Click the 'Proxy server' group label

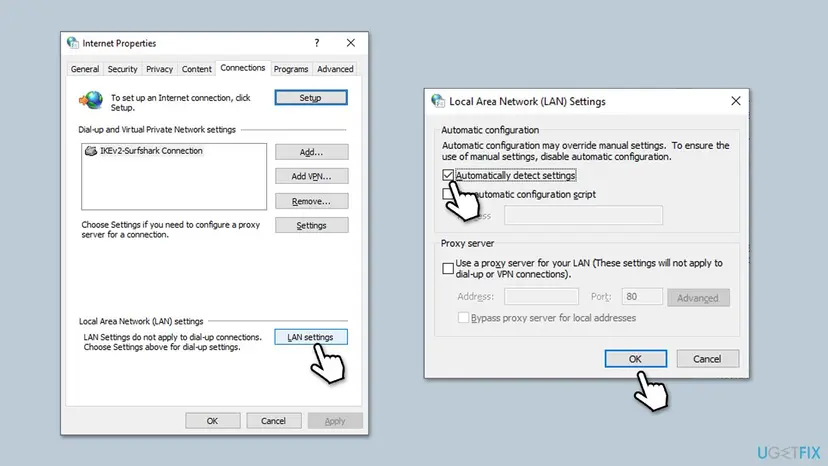467,244
